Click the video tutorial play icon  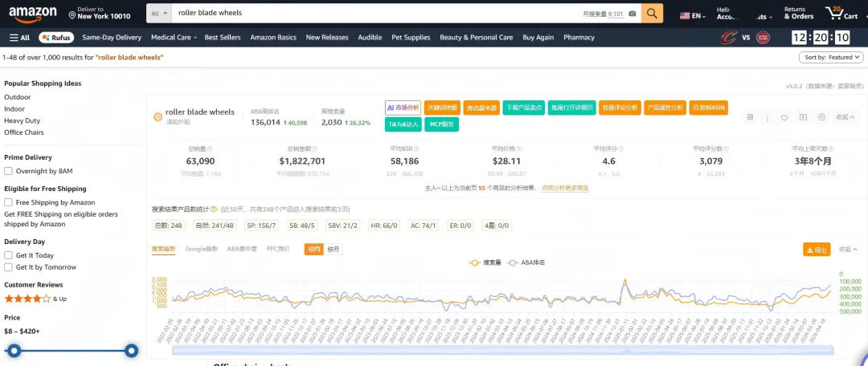[803, 117]
